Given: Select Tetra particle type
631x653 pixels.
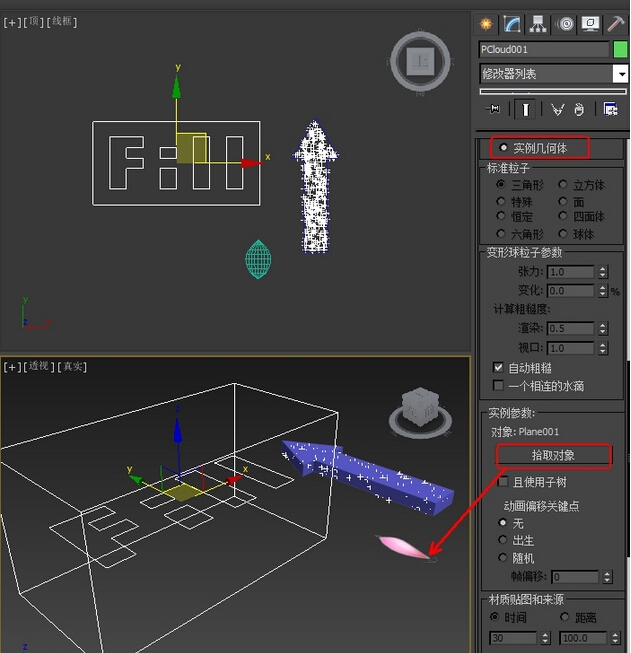Looking at the screenshot, I should 563,216.
